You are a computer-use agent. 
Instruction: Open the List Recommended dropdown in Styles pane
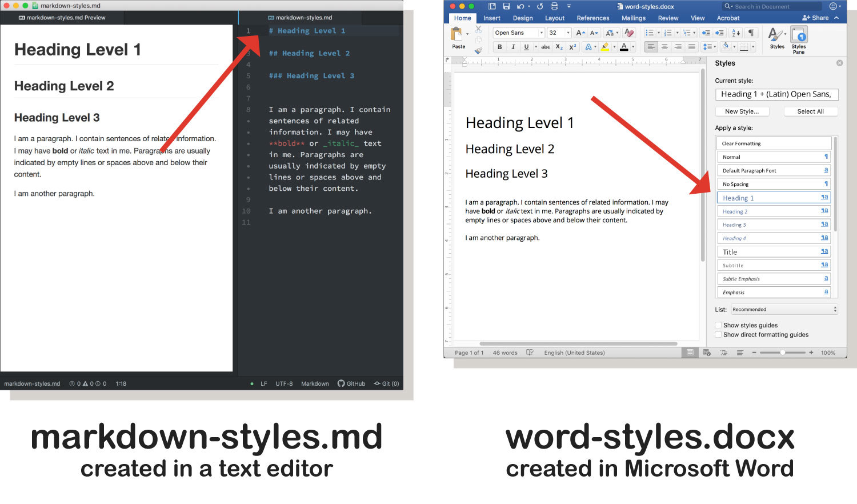pyautogui.click(x=784, y=309)
